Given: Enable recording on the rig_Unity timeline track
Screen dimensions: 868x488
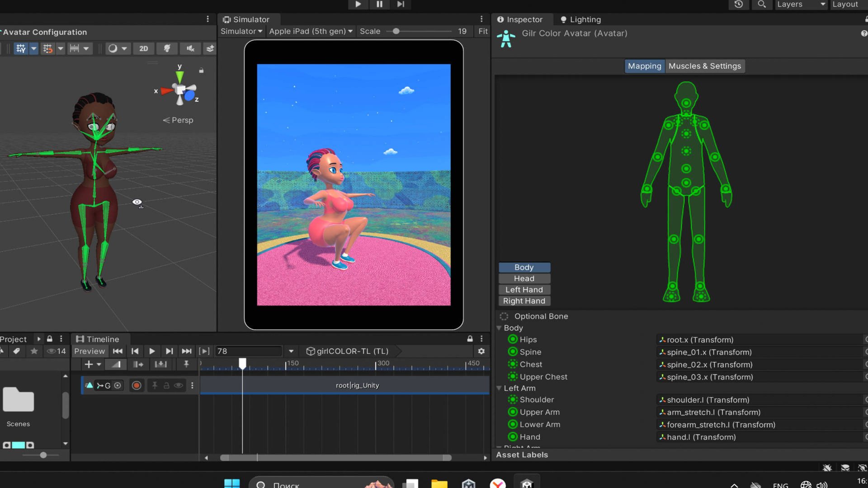Looking at the screenshot, I should (x=137, y=385).
